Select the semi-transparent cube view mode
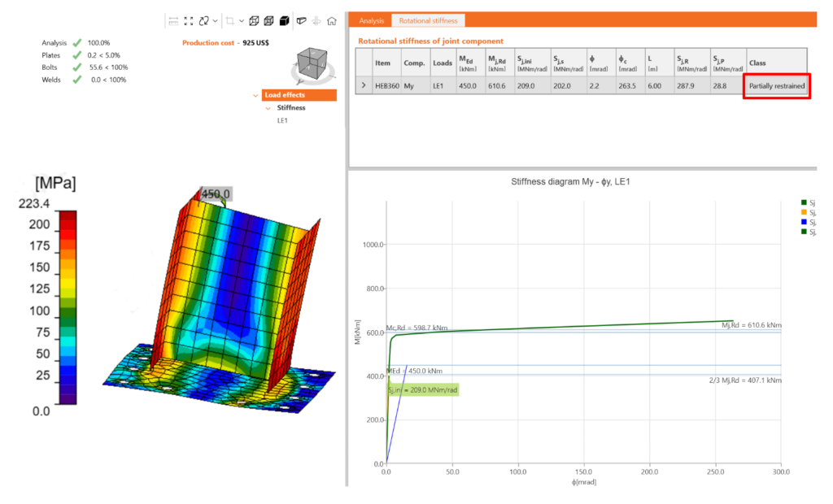The image size is (833, 504). [269, 21]
